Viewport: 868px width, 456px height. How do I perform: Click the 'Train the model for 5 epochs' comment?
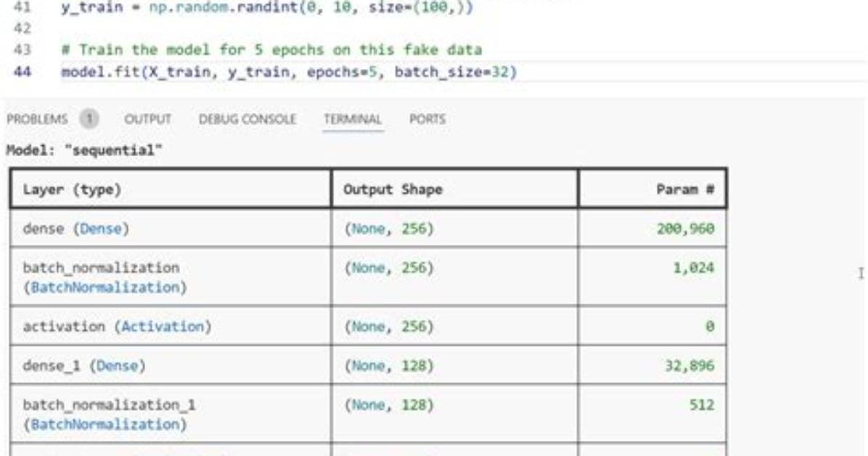click(271, 50)
